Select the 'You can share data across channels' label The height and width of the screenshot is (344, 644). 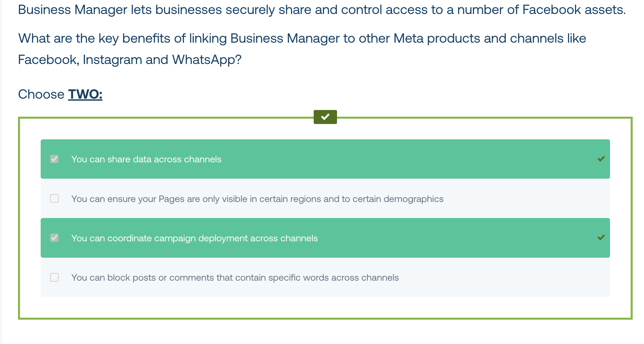click(146, 159)
